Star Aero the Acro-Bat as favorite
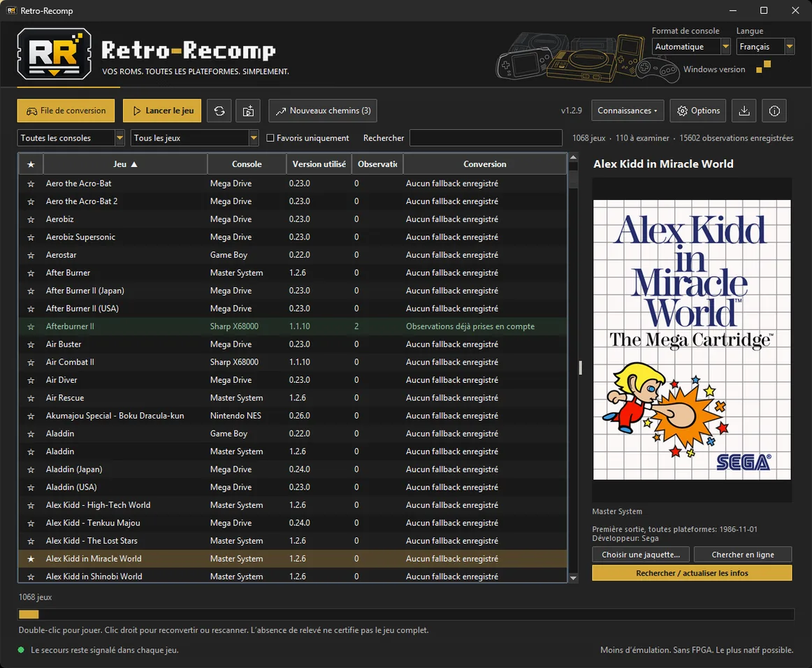This screenshot has width=812, height=668. 31,184
